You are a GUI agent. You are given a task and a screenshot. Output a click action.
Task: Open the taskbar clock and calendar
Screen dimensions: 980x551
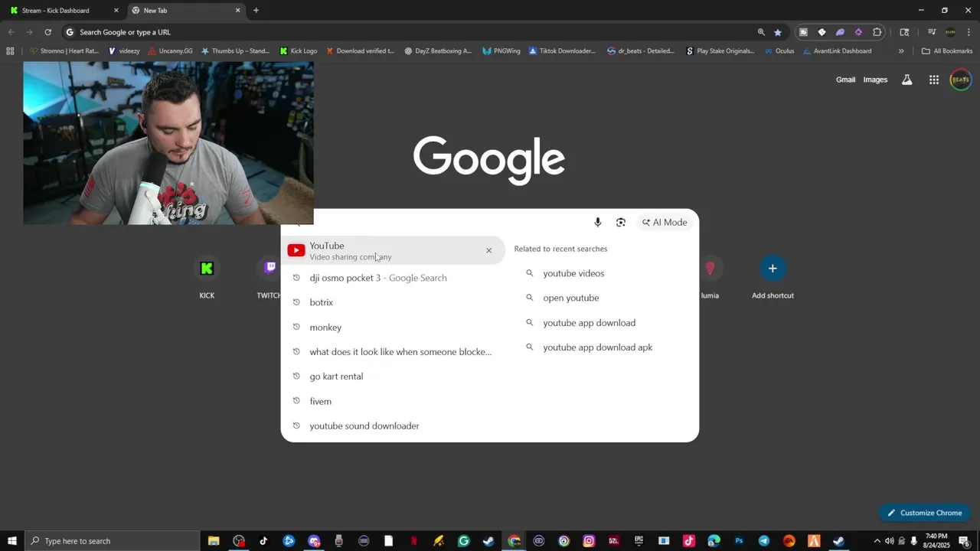pyautogui.click(x=936, y=541)
